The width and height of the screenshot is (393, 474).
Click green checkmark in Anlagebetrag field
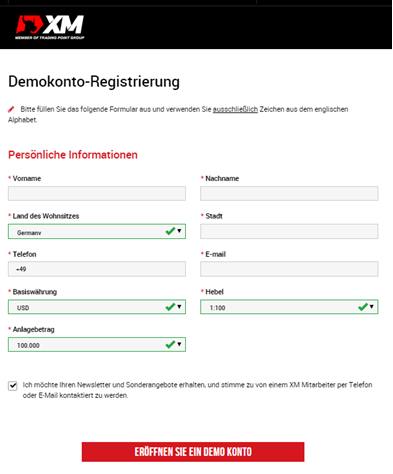pos(170,344)
